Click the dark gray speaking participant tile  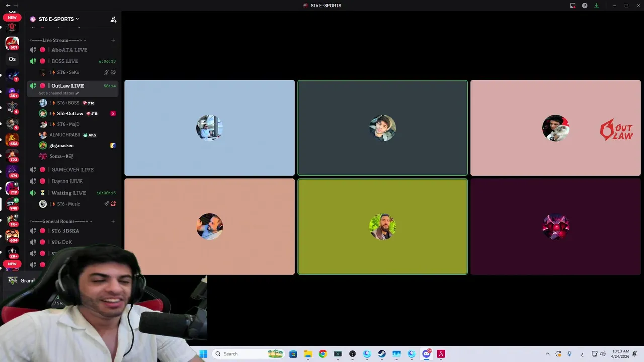(382, 128)
